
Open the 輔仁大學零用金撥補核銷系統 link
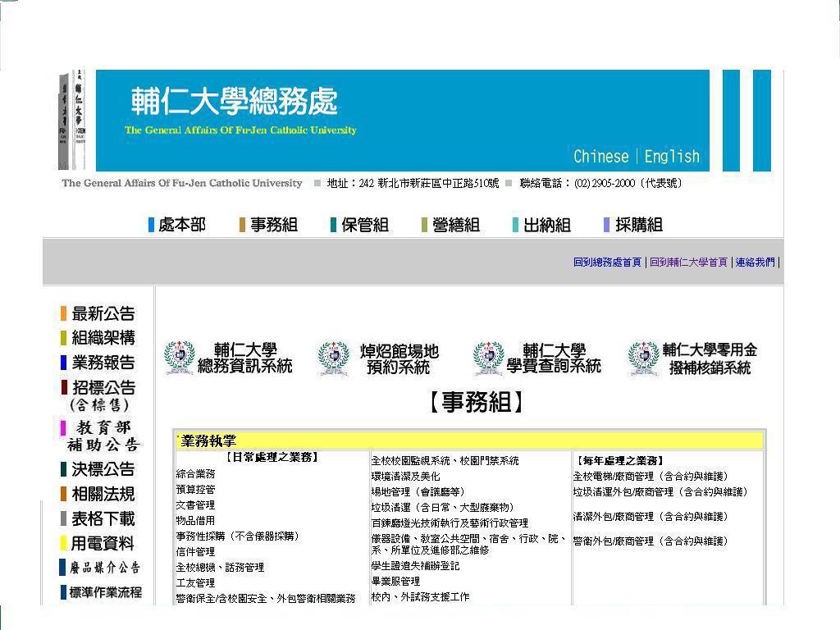(710, 358)
